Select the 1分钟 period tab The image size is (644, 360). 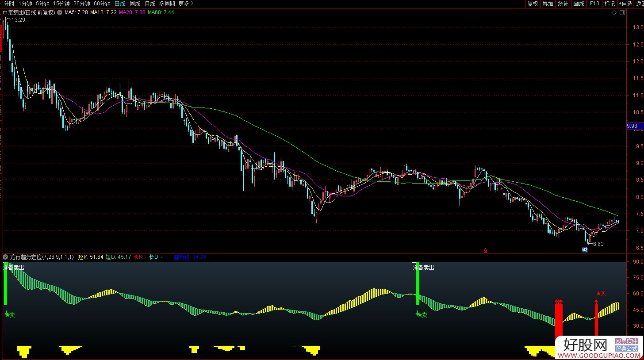pos(26,4)
